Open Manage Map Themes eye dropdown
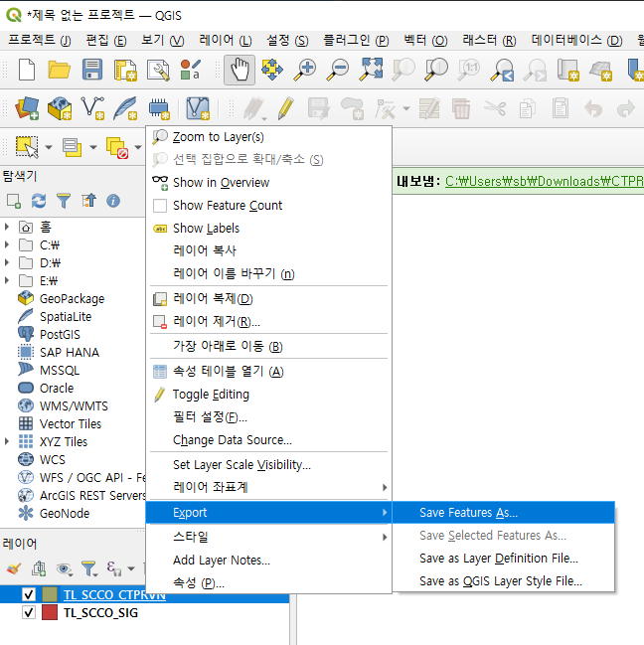Image resolution: width=644 pixels, height=645 pixels. tap(64, 568)
